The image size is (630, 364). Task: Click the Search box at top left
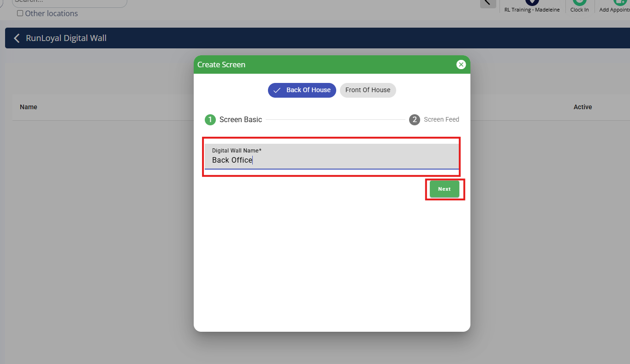pos(69,2)
